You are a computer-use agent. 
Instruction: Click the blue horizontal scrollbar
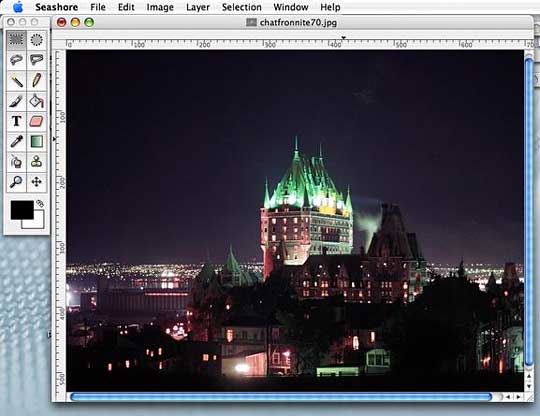click(x=281, y=397)
